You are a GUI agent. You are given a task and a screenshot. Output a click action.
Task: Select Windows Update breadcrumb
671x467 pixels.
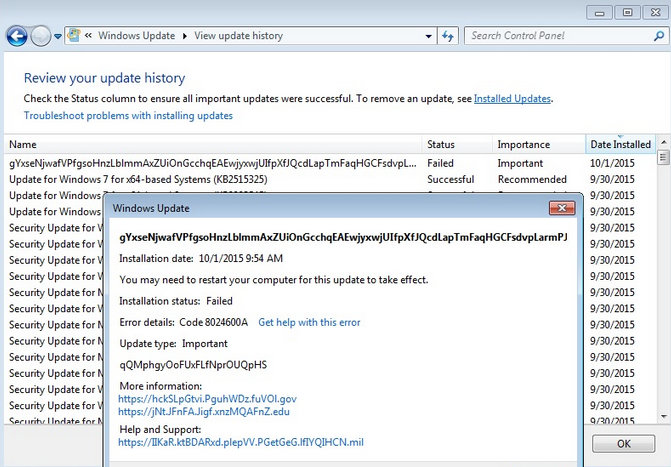coord(137,36)
